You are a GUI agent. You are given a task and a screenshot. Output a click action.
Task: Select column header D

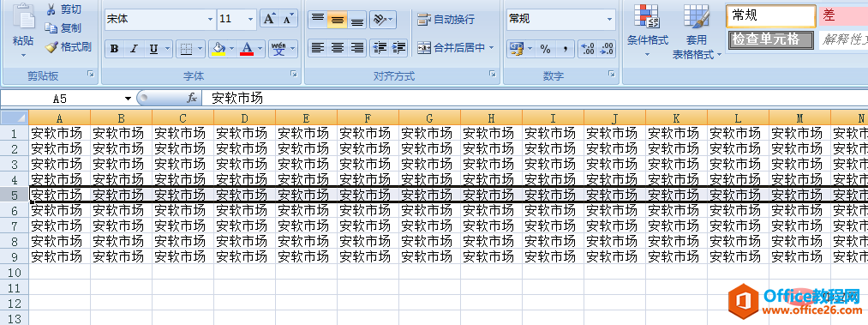[x=244, y=117]
